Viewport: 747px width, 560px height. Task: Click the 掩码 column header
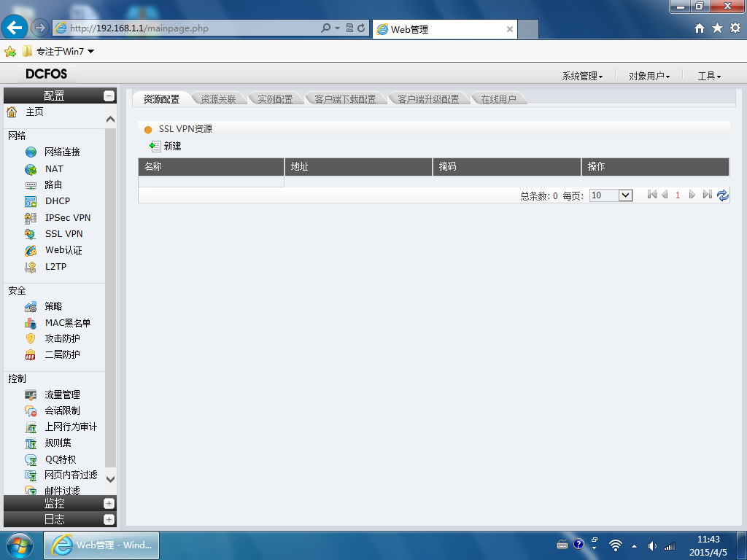tap(507, 167)
